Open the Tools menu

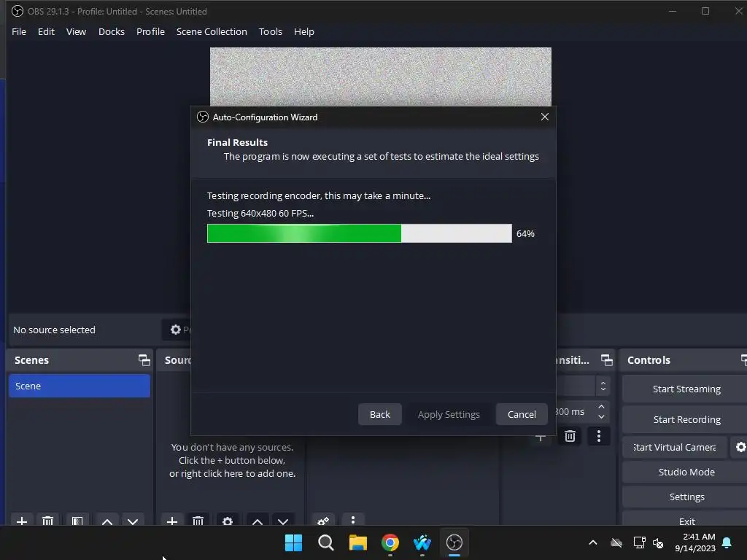click(x=270, y=31)
